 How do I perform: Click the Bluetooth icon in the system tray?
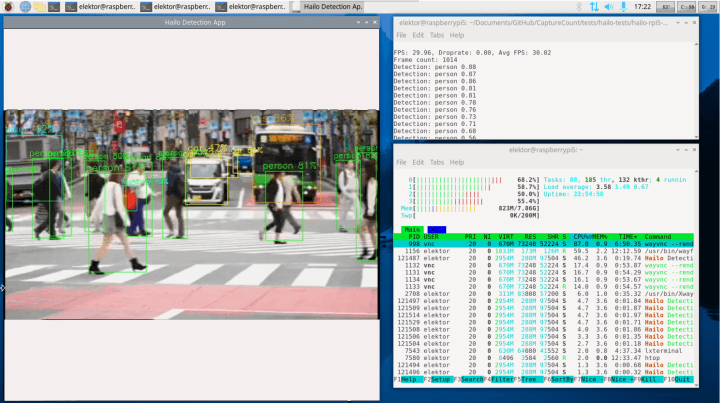(x=578, y=7)
